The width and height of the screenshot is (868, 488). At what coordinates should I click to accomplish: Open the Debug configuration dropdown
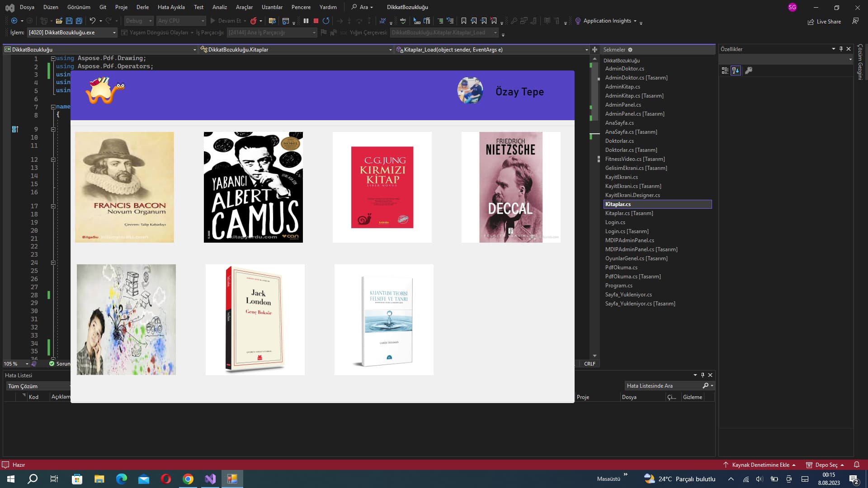click(139, 21)
